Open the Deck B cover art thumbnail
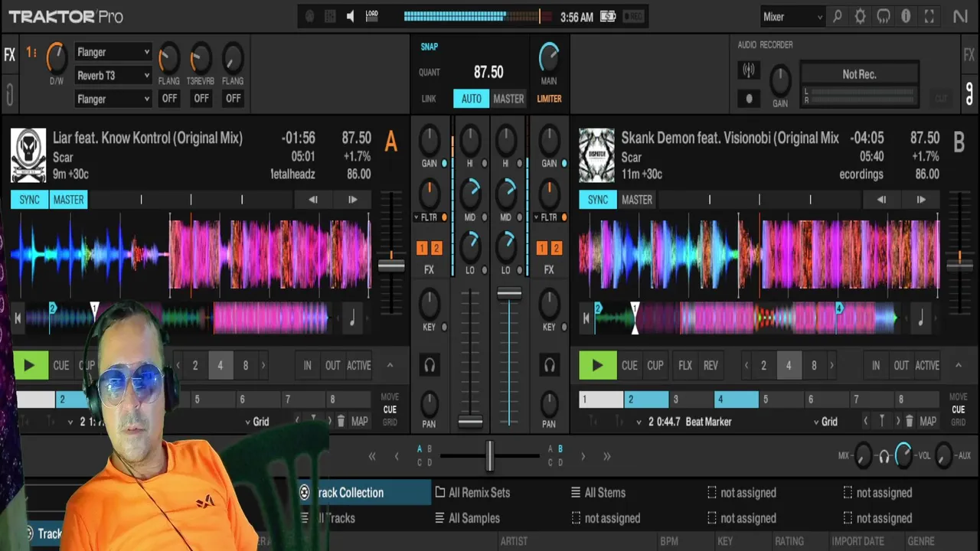 click(x=596, y=155)
